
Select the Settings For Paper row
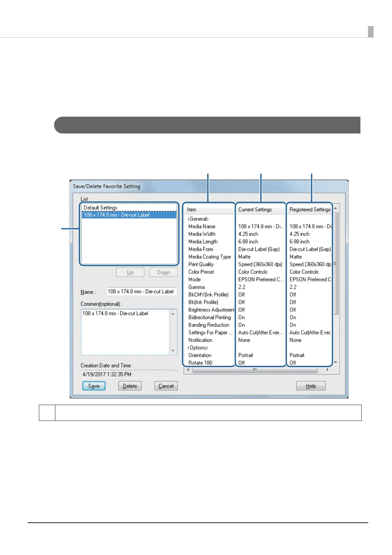(259, 333)
